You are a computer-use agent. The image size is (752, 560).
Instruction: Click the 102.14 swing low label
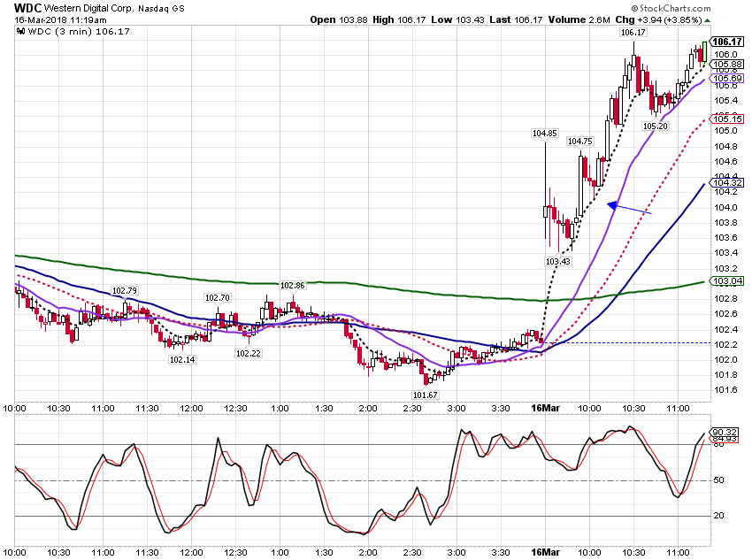point(182,359)
